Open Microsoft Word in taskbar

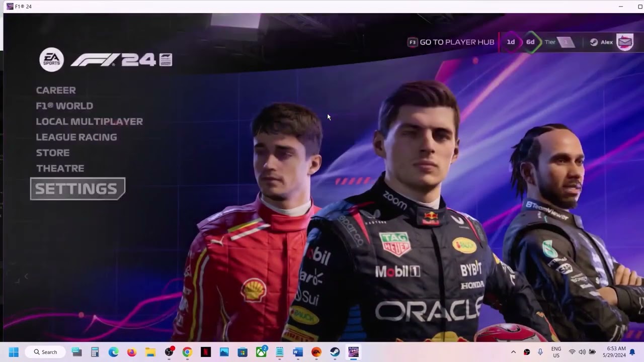pos(298,352)
